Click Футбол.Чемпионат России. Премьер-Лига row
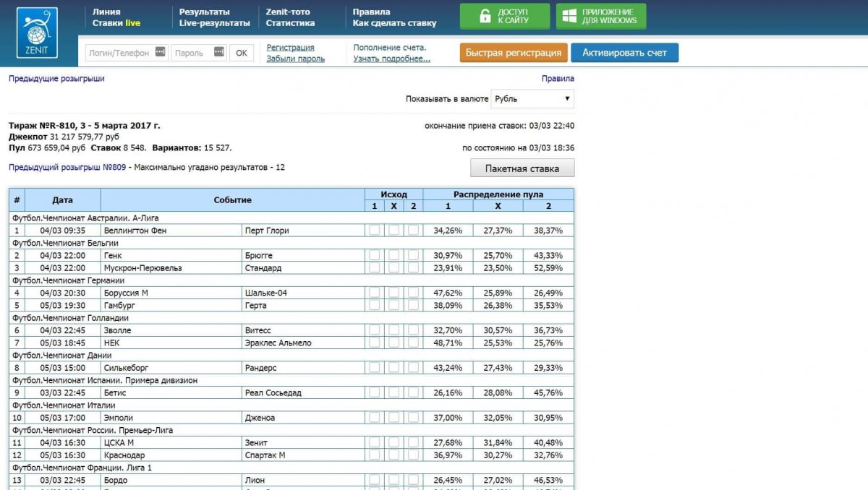The height and width of the screenshot is (490, 868). tap(292, 430)
